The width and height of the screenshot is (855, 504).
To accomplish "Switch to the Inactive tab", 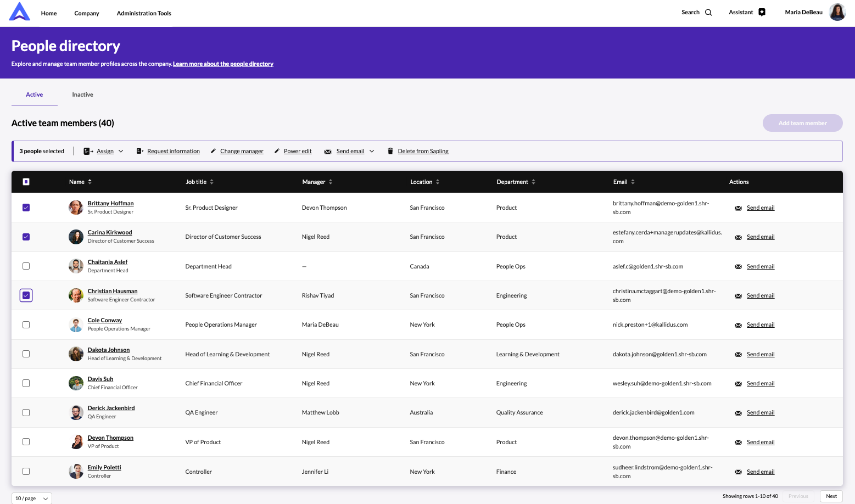I will 82,94.
